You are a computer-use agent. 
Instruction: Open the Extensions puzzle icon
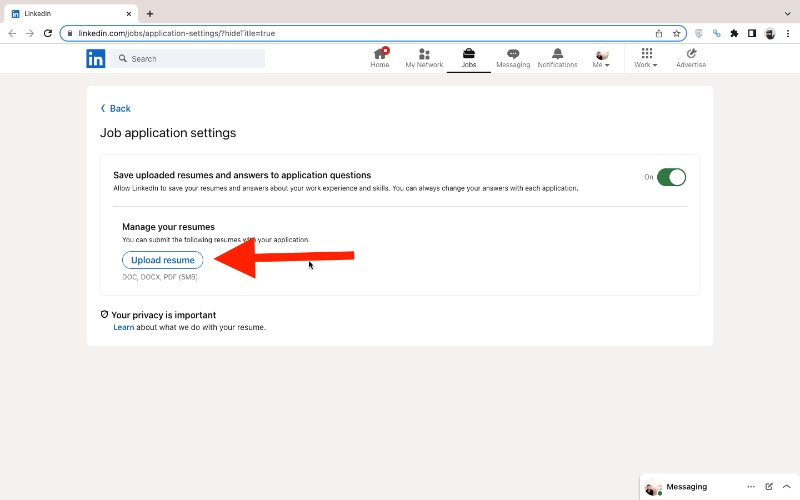[734, 33]
